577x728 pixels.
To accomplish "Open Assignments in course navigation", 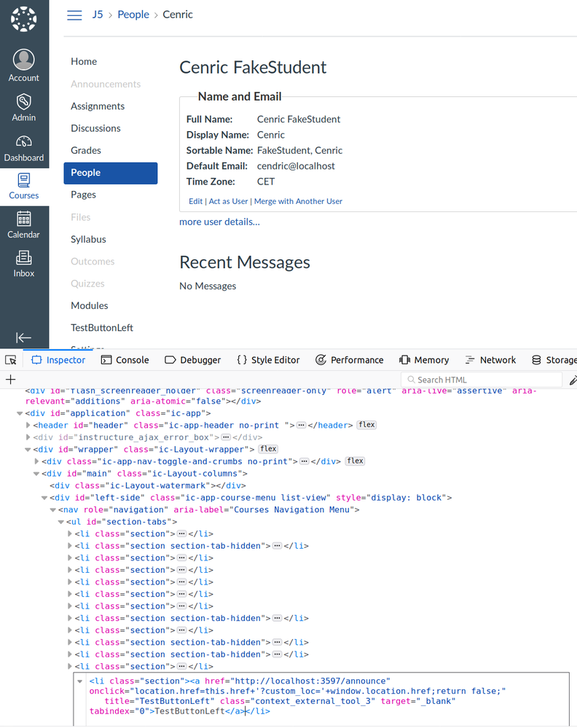I will [x=98, y=106].
